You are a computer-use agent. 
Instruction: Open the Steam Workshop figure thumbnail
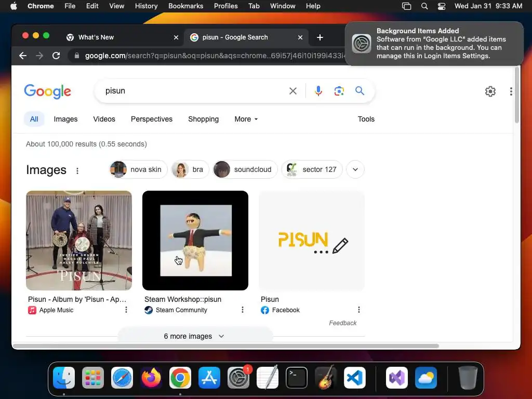[195, 241]
